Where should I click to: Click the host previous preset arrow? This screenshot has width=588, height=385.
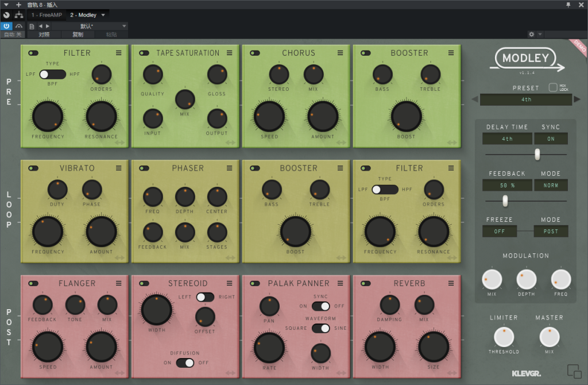click(x=41, y=26)
